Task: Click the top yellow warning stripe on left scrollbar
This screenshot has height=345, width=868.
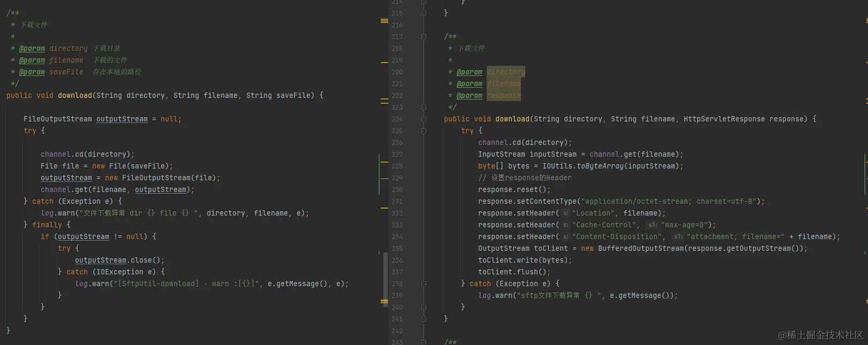Action: point(384,21)
